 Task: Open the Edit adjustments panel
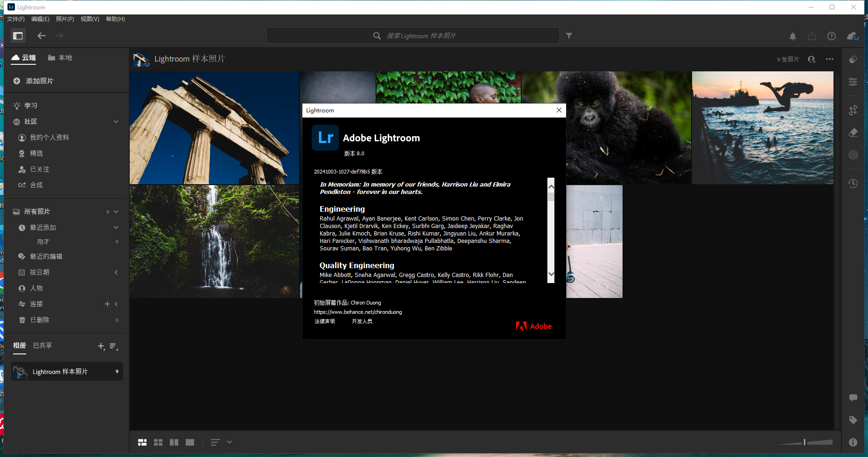[853, 82]
